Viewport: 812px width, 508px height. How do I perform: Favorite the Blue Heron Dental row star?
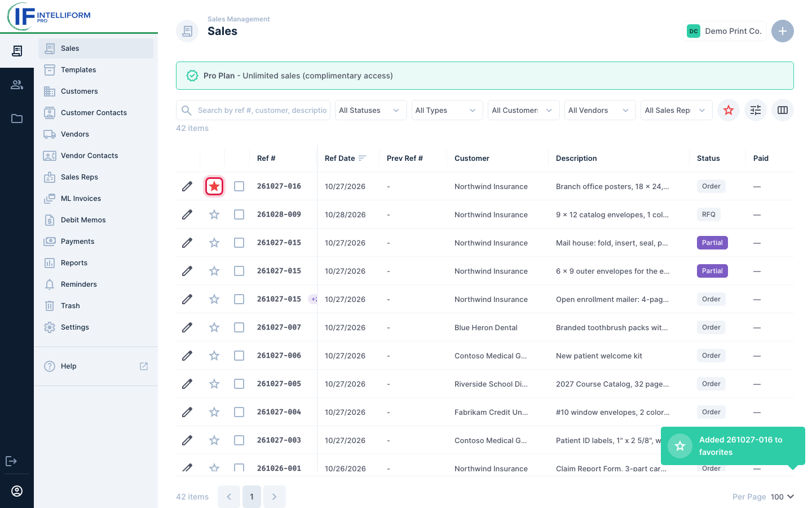(214, 327)
